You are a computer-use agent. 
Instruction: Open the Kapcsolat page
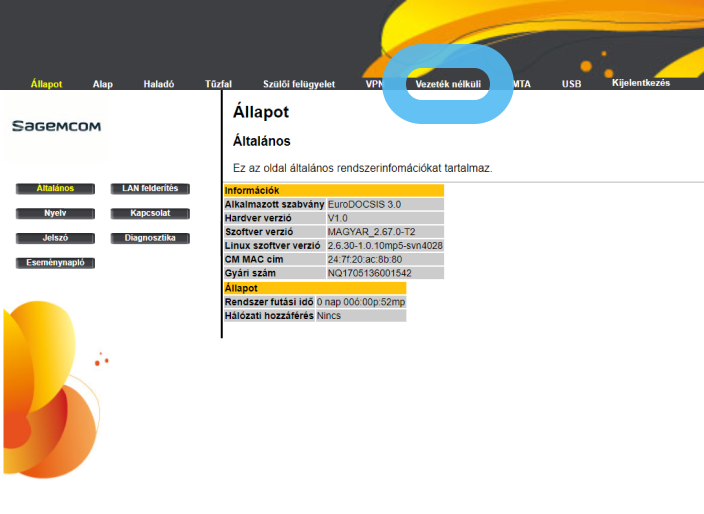pos(149,213)
